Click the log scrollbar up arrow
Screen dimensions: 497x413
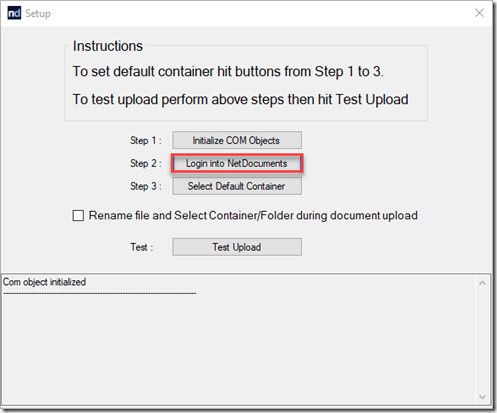point(482,283)
